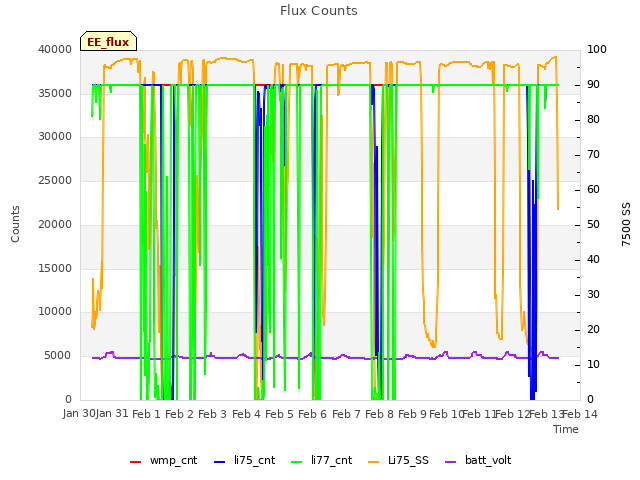Image resolution: width=640 pixels, height=480 pixels.
Task: Click the EE_flux label tag
Action: (108, 41)
